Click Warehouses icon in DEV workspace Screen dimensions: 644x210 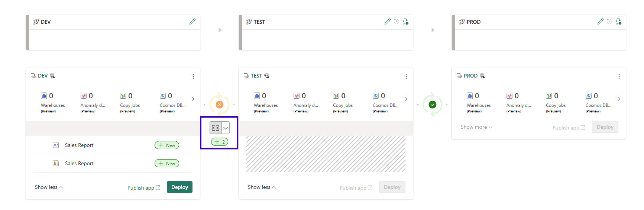(44, 96)
